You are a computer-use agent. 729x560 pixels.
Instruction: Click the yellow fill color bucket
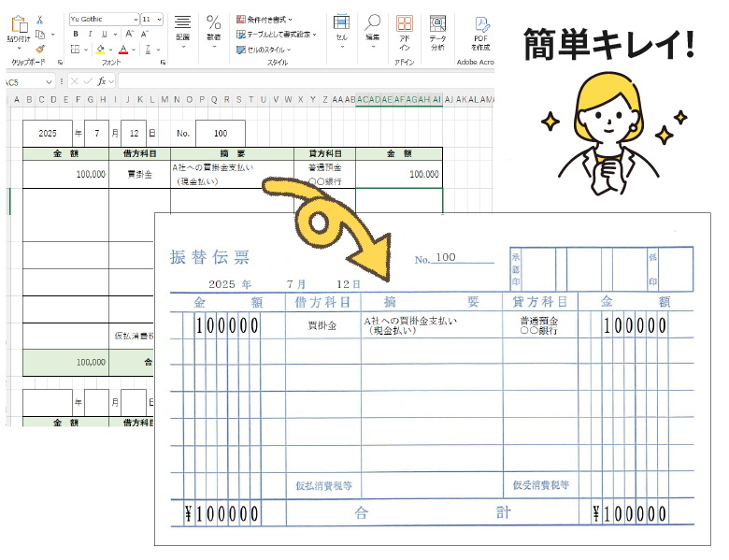[99, 49]
